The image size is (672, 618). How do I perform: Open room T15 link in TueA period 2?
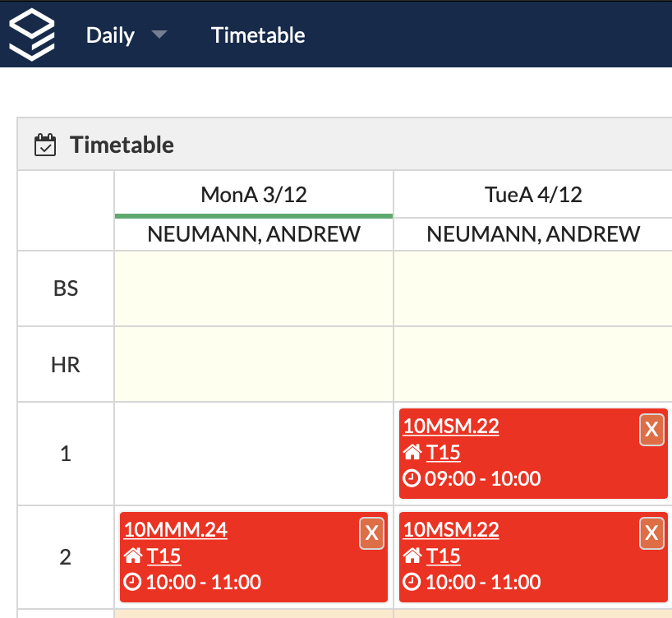(x=443, y=556)
